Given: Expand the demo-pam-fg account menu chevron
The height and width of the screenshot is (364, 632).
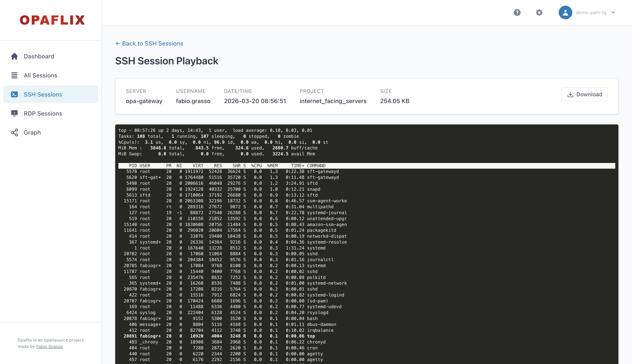Looking at the screenshot, I should coord(614,12).
